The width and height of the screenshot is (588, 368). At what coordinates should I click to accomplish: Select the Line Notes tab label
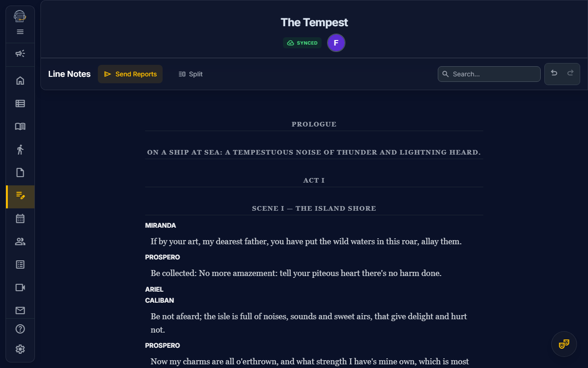69,74
